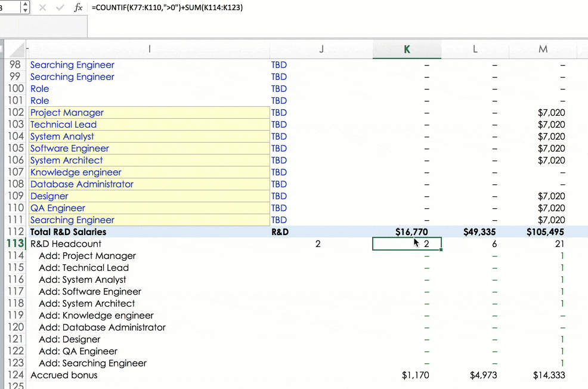Screen dimensions: 588x389
Task: Click the Add: Searching Engineer label
Action: click(92, 363)
